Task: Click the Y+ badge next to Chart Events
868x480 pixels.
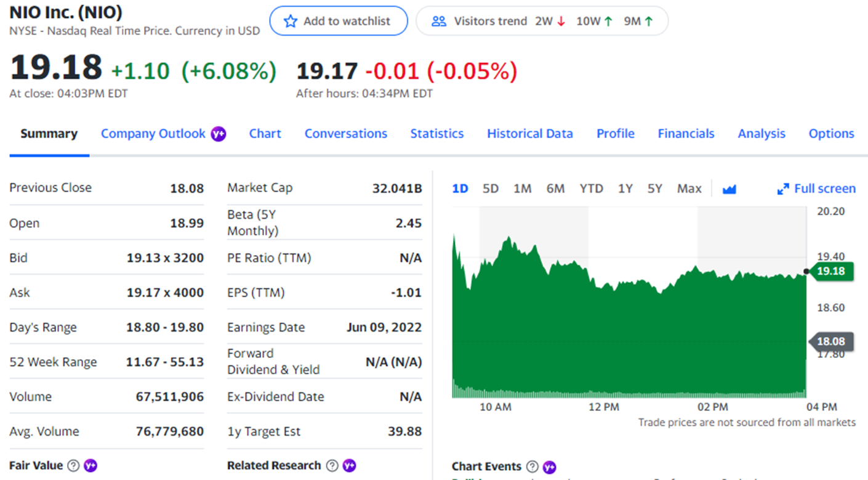Action: coord(550,466)
